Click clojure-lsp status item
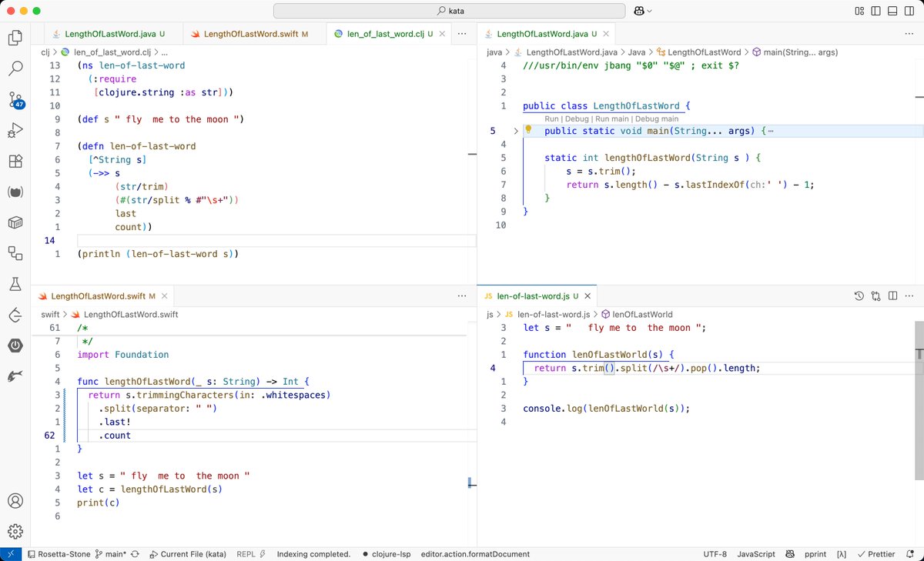924x561 pixels. click(387, 554)
